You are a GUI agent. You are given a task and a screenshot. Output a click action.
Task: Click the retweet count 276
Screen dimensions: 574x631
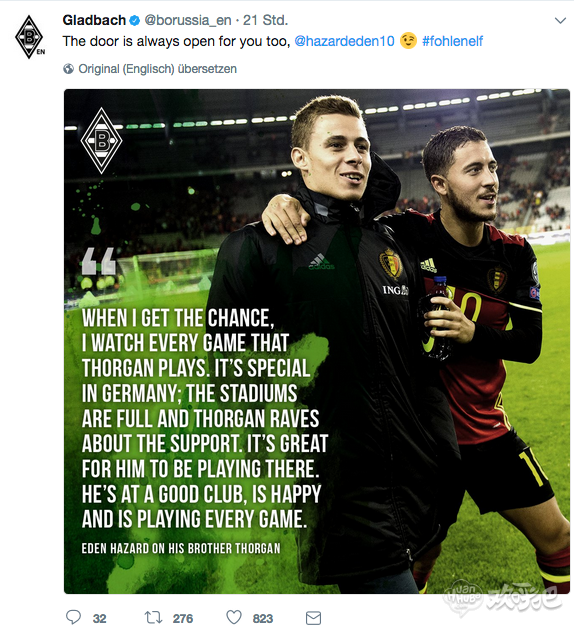click(x=183, y=619)
